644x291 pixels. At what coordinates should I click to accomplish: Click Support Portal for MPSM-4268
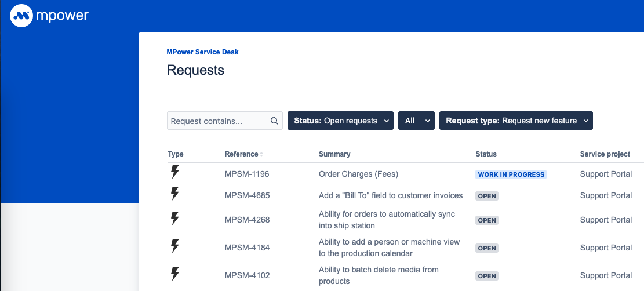pos(606,220)
